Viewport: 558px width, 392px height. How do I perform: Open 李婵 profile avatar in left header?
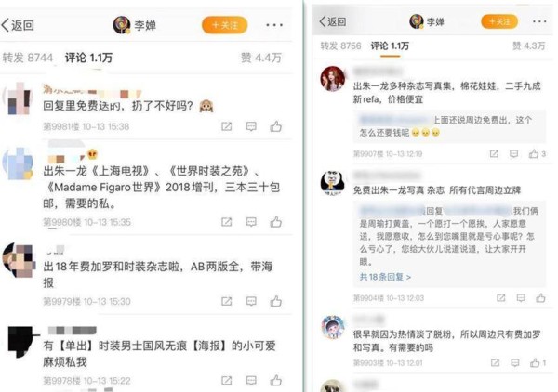pyautogui.click(x=122, y=25)
